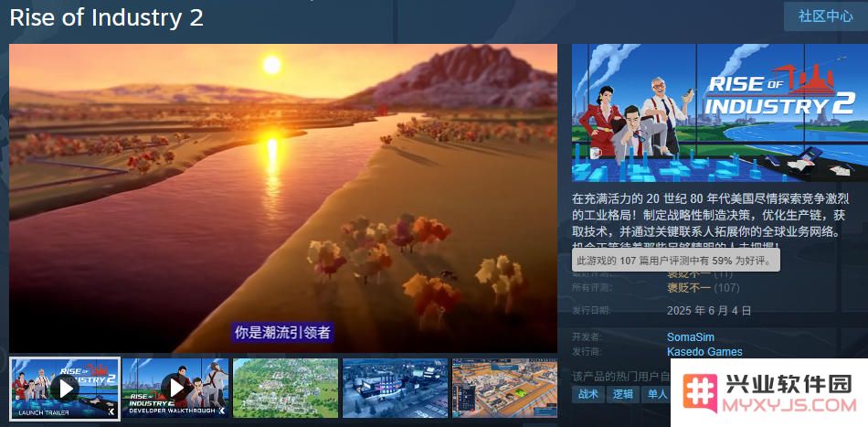Click the 发行日期 label

tap(591, 310)
